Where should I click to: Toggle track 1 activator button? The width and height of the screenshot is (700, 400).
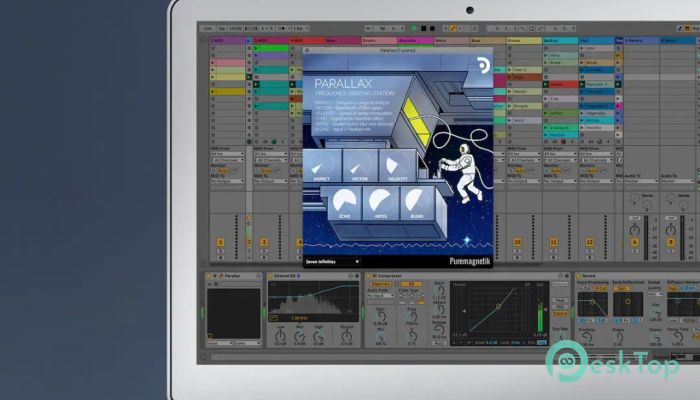220,242
